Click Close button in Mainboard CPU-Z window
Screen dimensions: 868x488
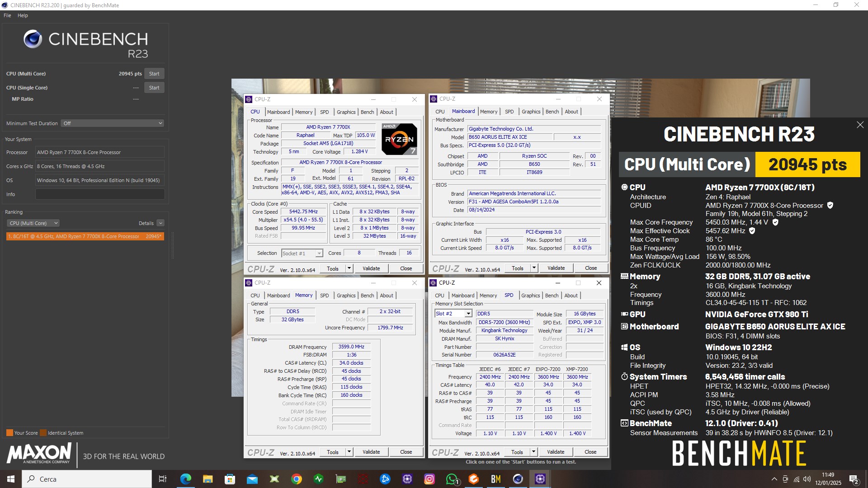click(x=591, y=268)
